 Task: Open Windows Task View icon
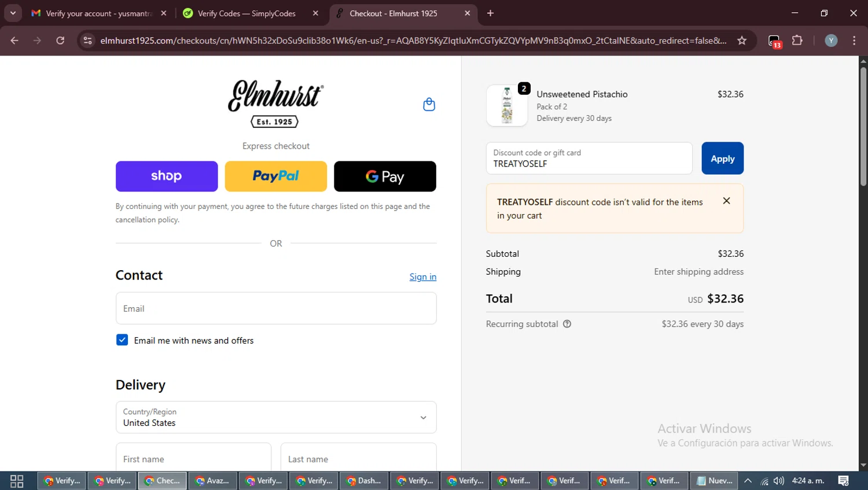[x=17, y=481]
